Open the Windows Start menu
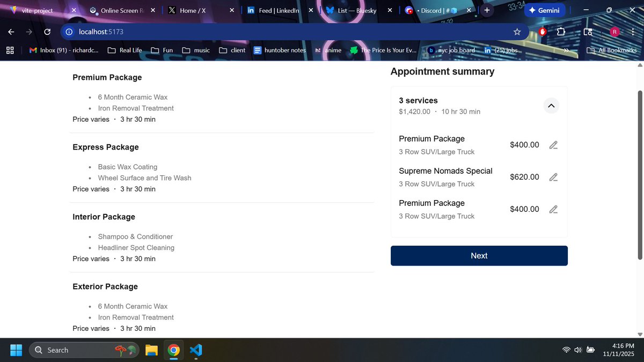The image size is (644, 362). pos(16,350)
